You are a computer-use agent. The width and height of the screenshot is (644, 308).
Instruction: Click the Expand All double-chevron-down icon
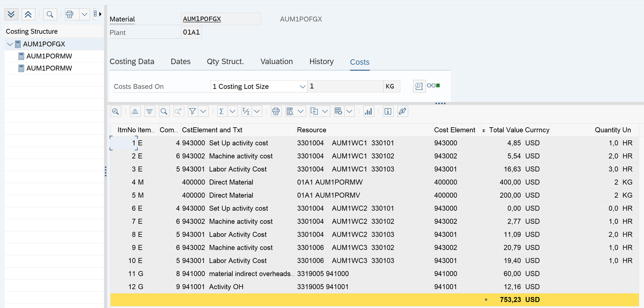11,14
